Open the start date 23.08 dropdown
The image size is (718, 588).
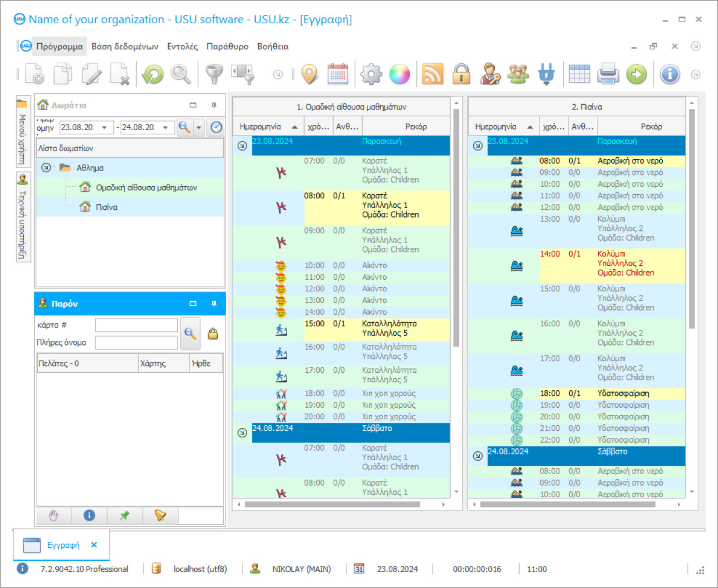point(105,127)
